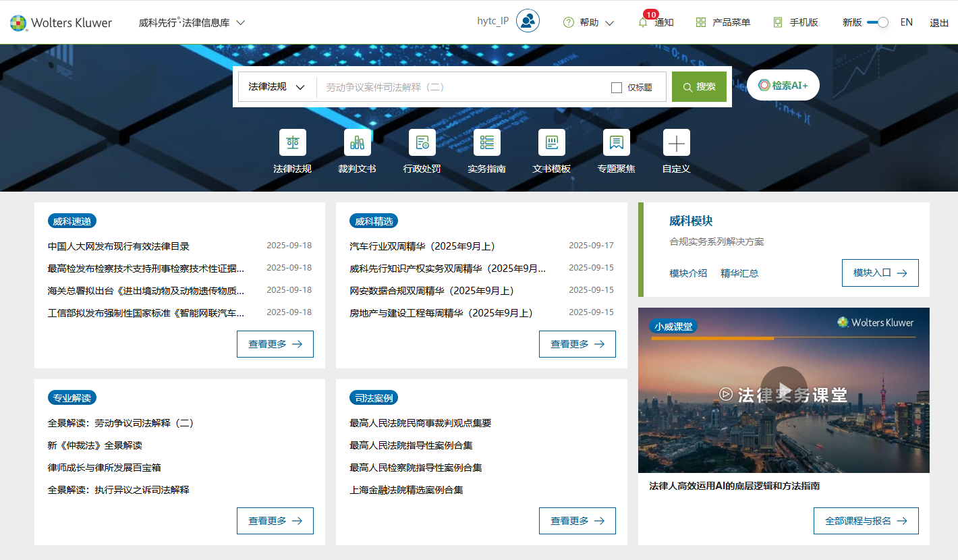
Task: Click 查看更多 in 司法案例 panel
Action: [577, 521]
